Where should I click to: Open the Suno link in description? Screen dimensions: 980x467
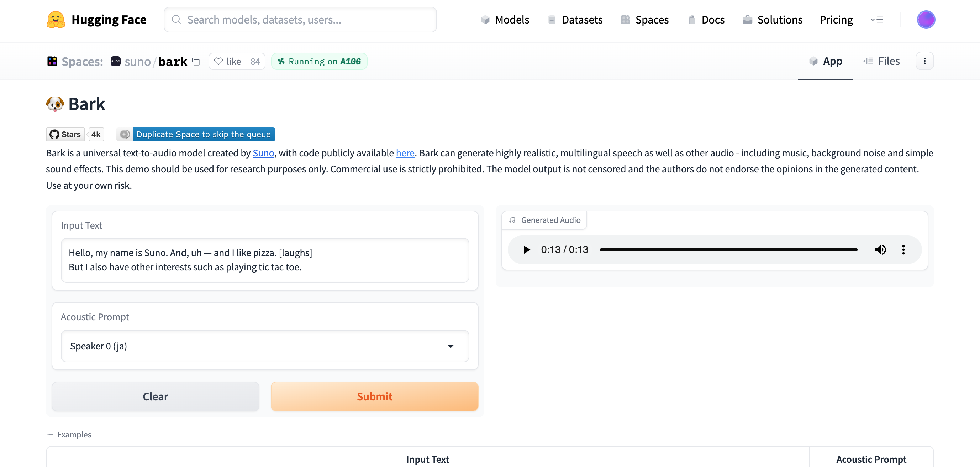point(263,153)
